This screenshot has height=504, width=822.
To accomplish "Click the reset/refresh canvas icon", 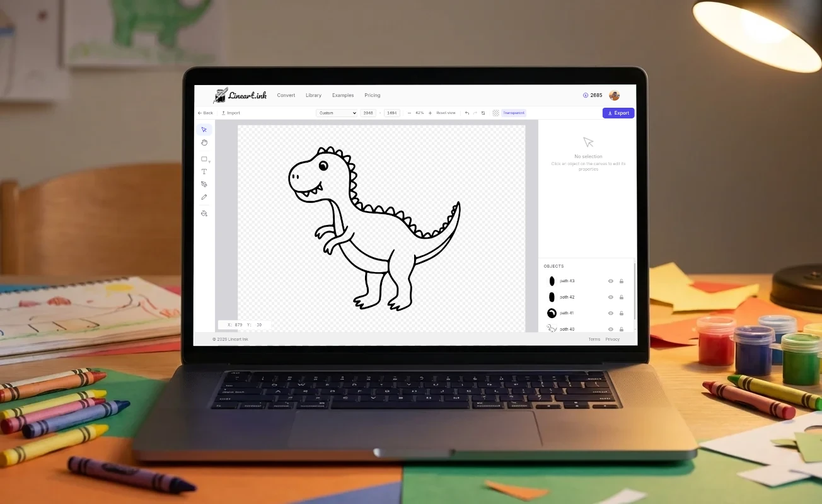I will (x=483, y=113).
